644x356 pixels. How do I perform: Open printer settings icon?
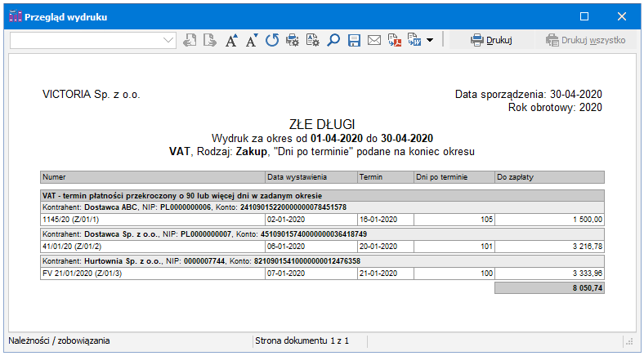[293, 40]
